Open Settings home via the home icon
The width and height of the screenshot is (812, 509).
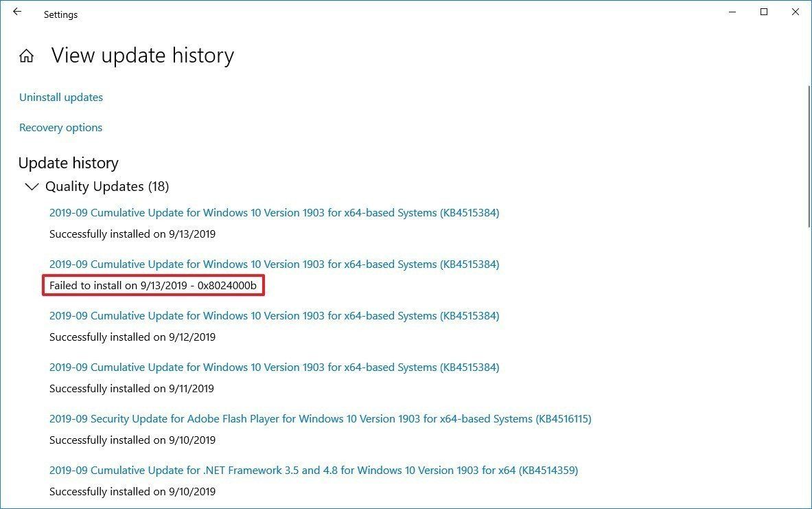coord(25,56)
